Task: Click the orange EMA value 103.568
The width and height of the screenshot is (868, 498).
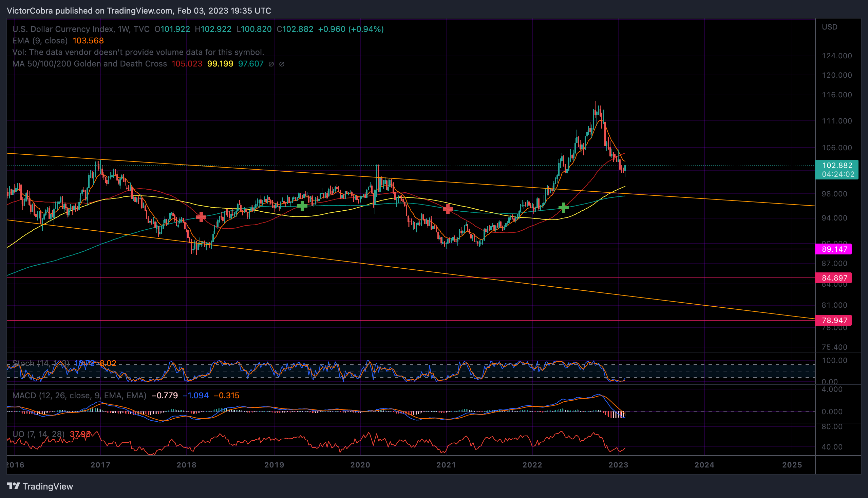Action: pyautogui.click(x=88, y=41)
